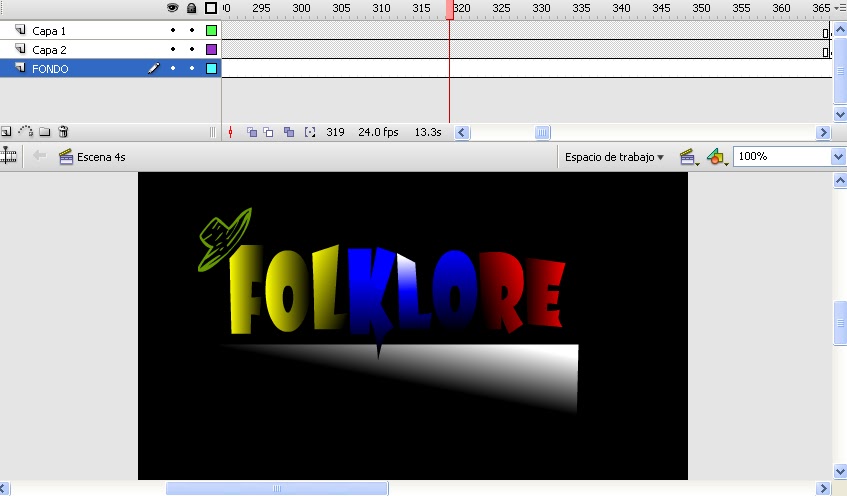This screenshot has width=847, height=496.
Task: Select the Capa 2 layer
Action: [x=49, y=50]
